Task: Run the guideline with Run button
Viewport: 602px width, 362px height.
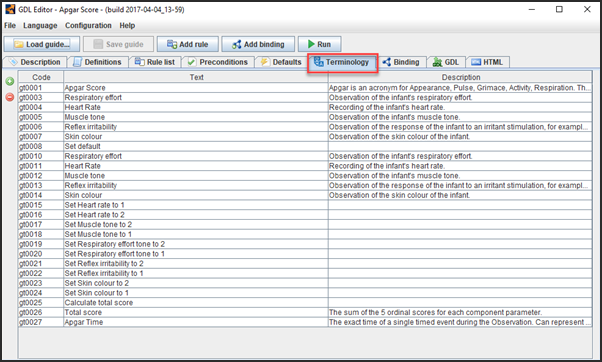Action: pyautogui.click(x=319, y=44)
